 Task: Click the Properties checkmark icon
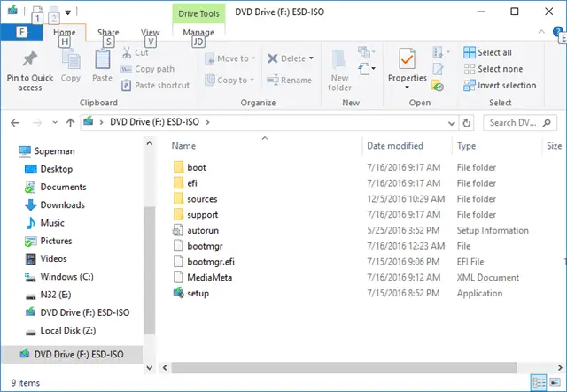click(408, 59)
